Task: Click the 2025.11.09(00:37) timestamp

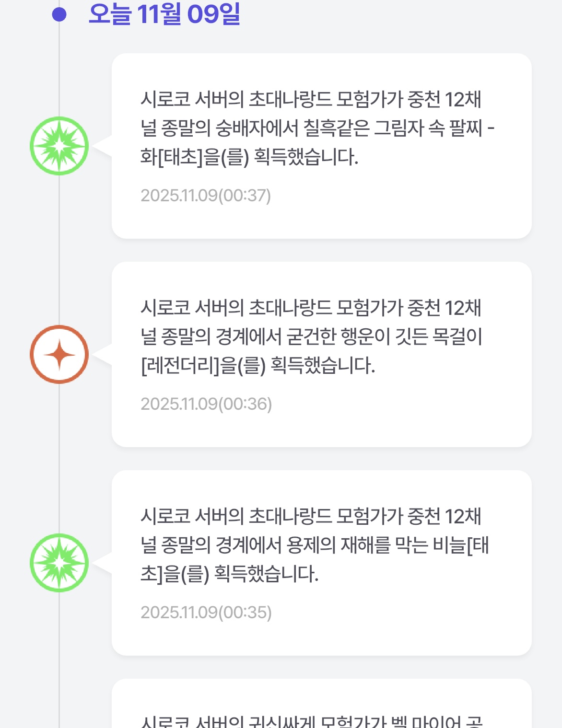Action: pyautogui.click(x=206, y=196)
